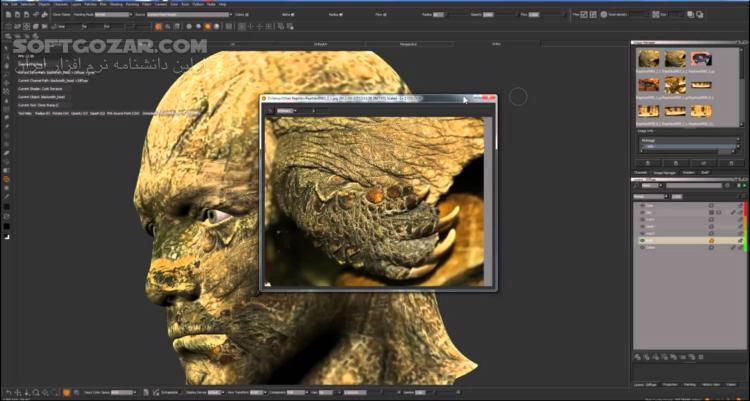Viewport: 750px width, 401px height.
Task: Click the first icon in layers bottom toolbar
Action: 638,357
